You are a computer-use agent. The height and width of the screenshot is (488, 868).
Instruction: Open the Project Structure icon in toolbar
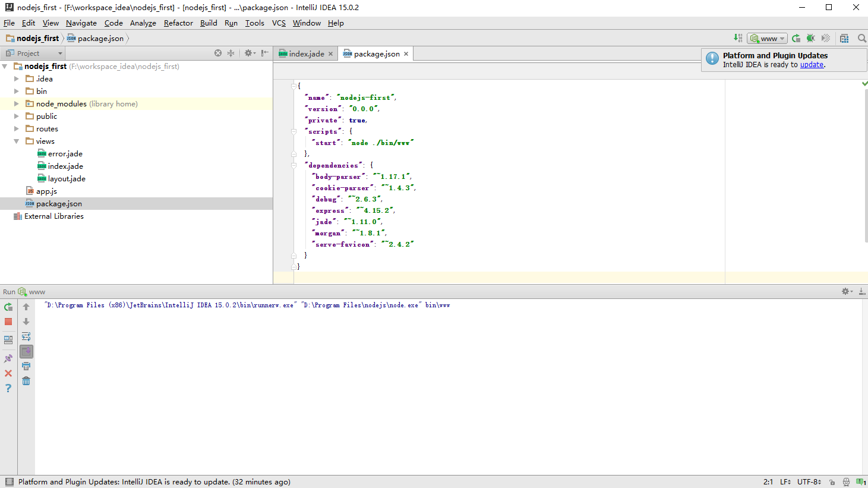(x=844, y=38)
